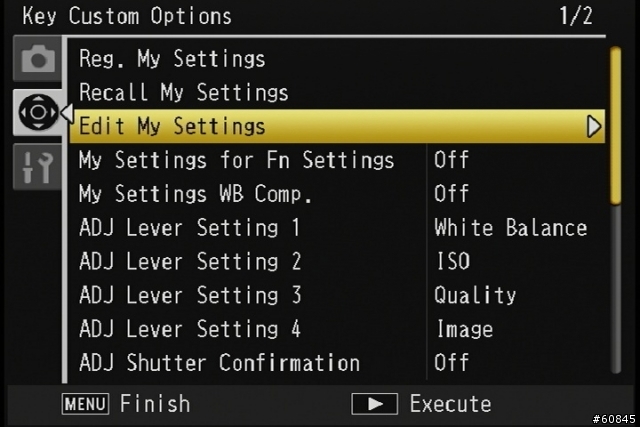Screen dimensions: 640x427
Task: Click the play Execute icon
Action: coord(374,404)
